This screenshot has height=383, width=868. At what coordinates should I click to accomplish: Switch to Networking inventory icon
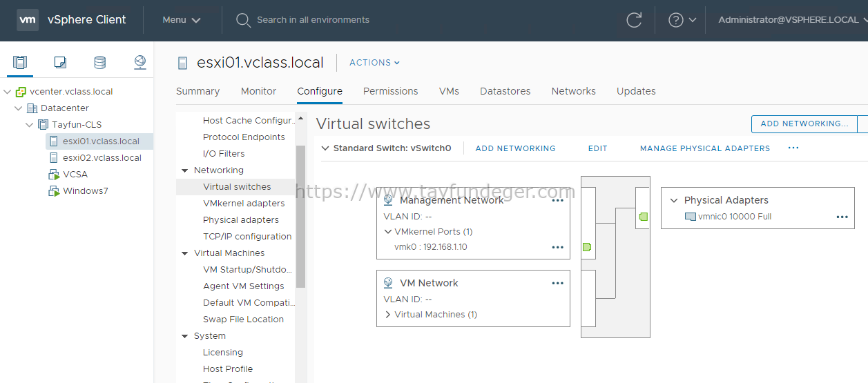[x=140, y=63]
